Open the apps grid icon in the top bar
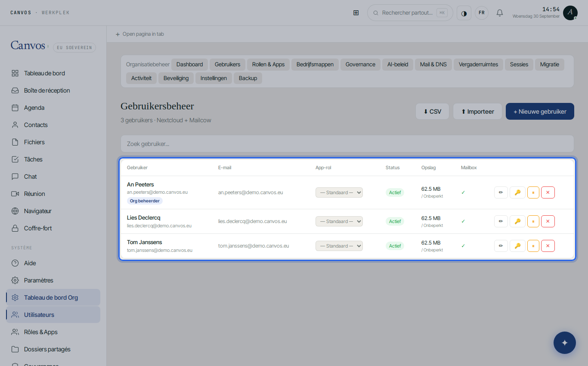The image size is (588, 366). pyautogui.click(x=356, y=13)
